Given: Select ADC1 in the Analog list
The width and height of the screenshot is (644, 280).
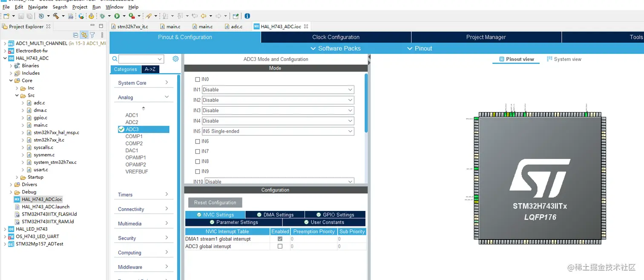Looking at the screenshot, I should click(x=132, y=115).
